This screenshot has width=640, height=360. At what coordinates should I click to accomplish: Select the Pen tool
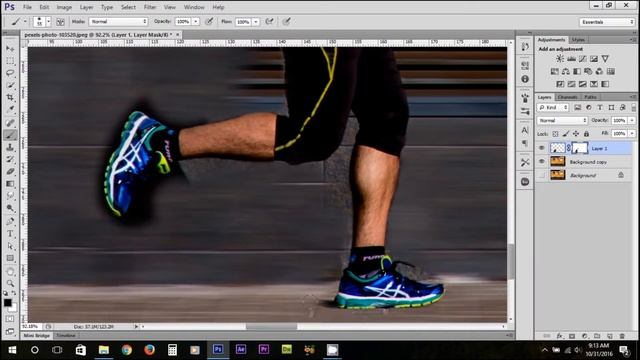pyautogui.click(x=10, y=221)
